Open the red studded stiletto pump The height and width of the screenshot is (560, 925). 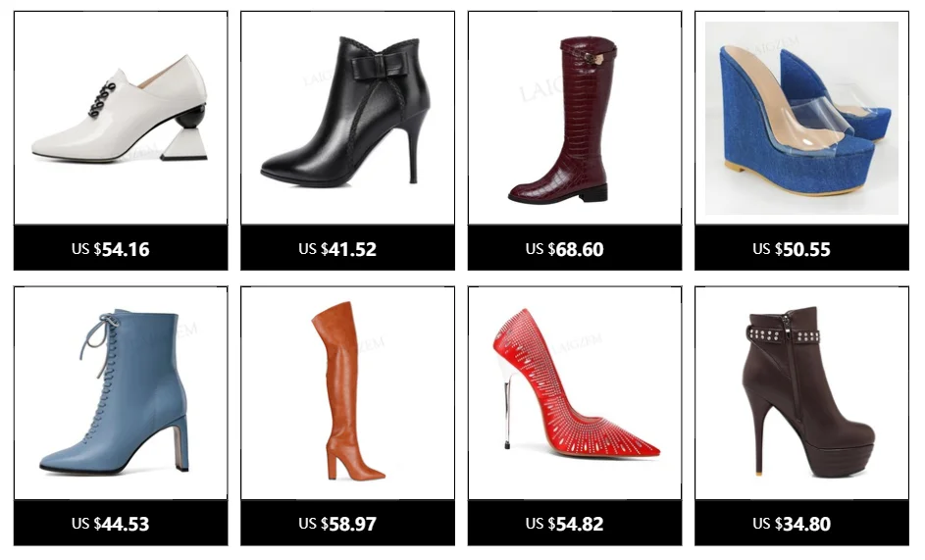[575, 393]
